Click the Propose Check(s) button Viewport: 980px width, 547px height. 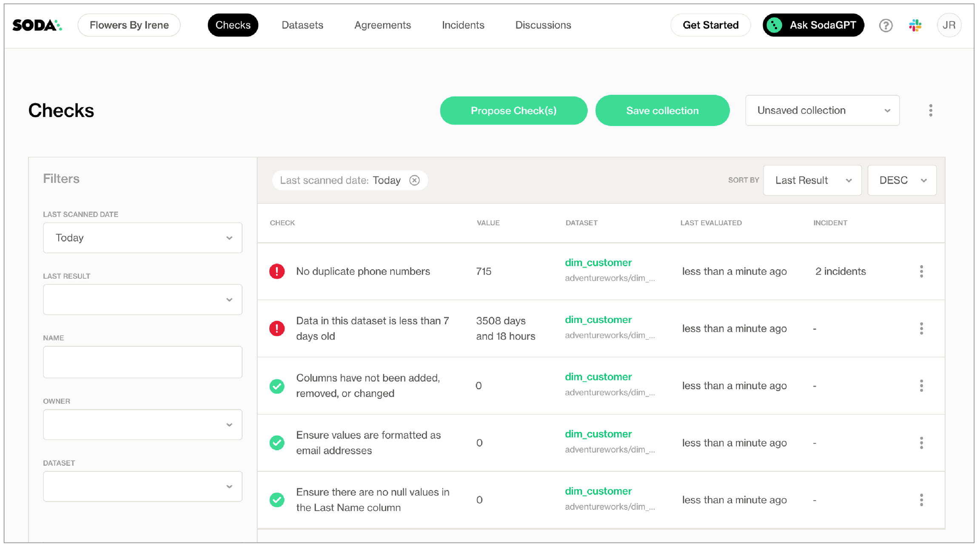513,111
